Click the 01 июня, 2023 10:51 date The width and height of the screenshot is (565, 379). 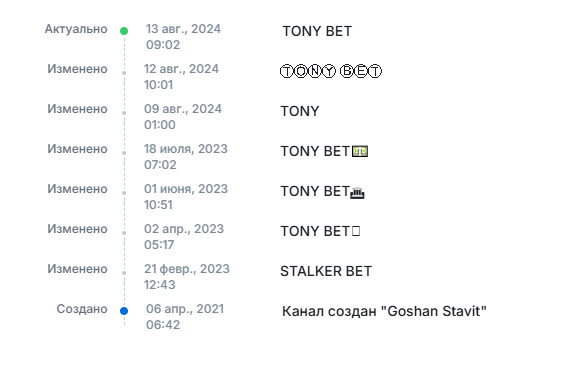click(186, 197)
